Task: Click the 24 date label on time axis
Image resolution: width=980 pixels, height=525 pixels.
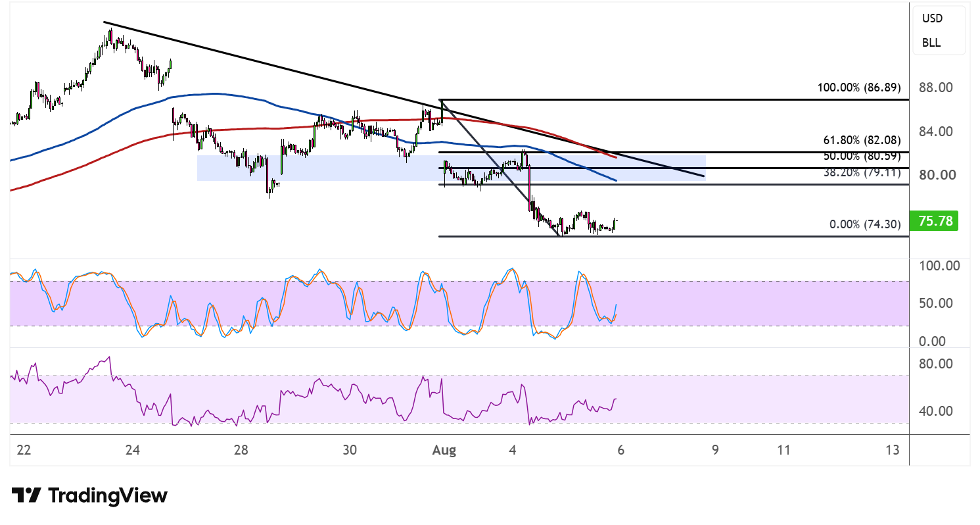Action: point(132,451)
